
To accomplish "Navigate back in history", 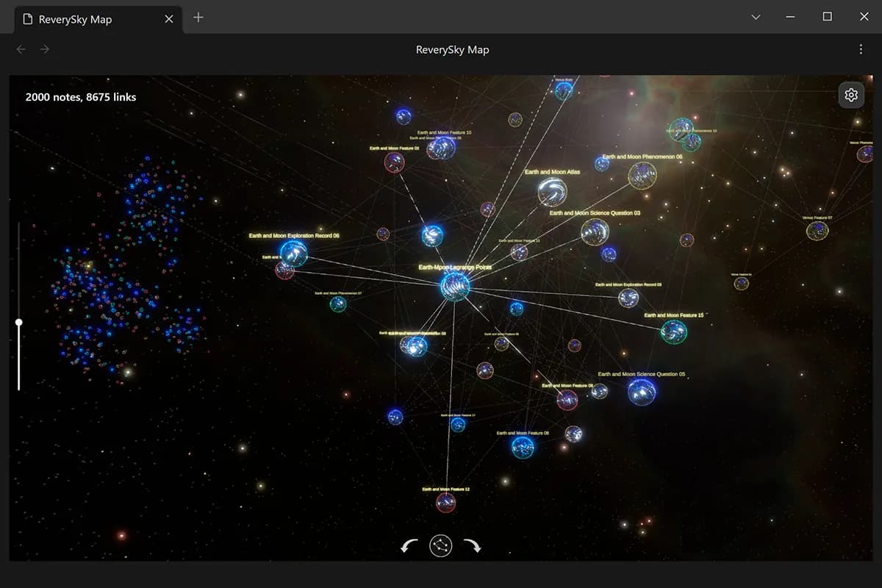I will click(21, 49).
